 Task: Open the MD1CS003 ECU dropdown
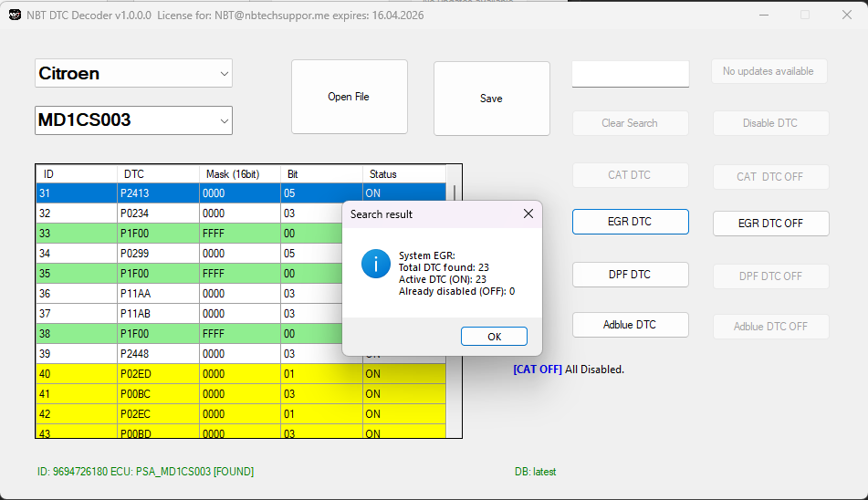(x=133, y=120)
